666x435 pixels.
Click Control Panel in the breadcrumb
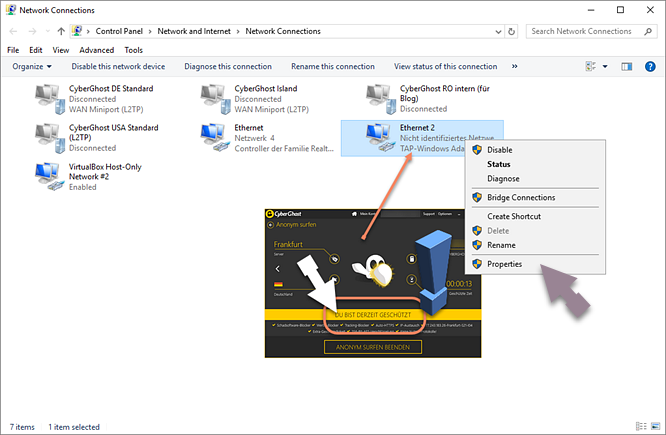[x=119, y=31]
